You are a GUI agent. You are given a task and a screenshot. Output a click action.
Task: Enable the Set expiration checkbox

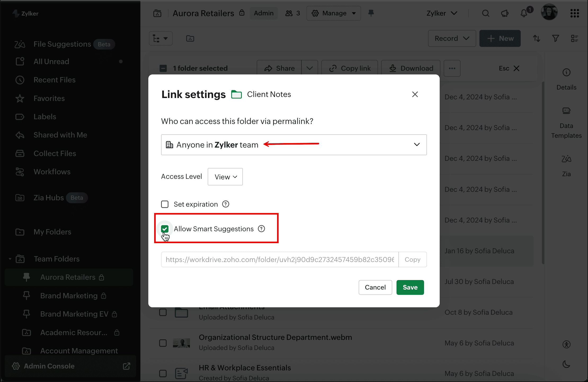[165, 204]
